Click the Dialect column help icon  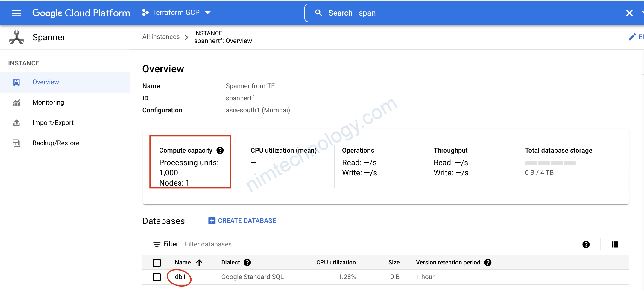click(x=247, y=262)
